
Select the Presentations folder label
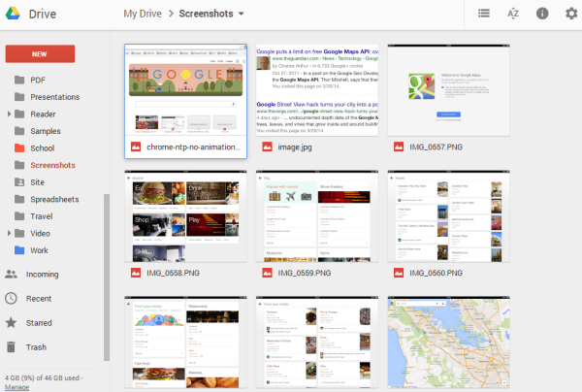tap(55, 97)
